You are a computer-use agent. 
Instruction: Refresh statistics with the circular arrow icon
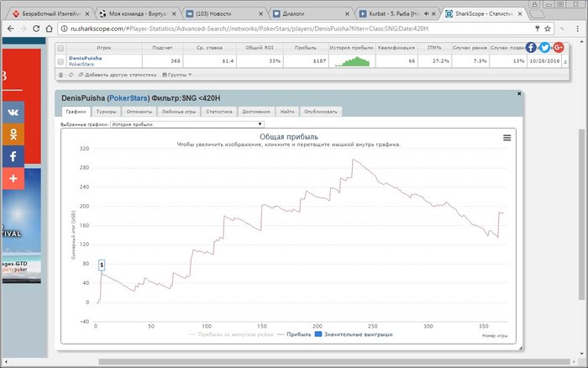tap(71, 75)
